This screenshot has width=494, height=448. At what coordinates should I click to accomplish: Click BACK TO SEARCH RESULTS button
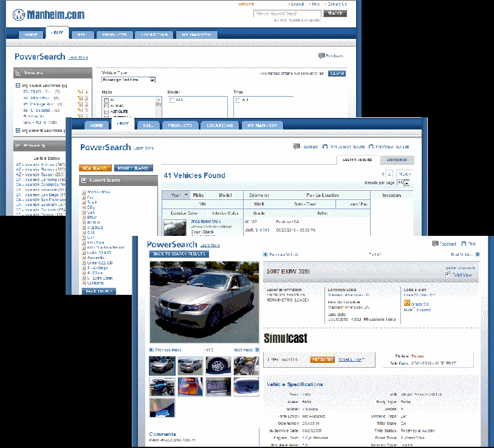tap(179, 254)
